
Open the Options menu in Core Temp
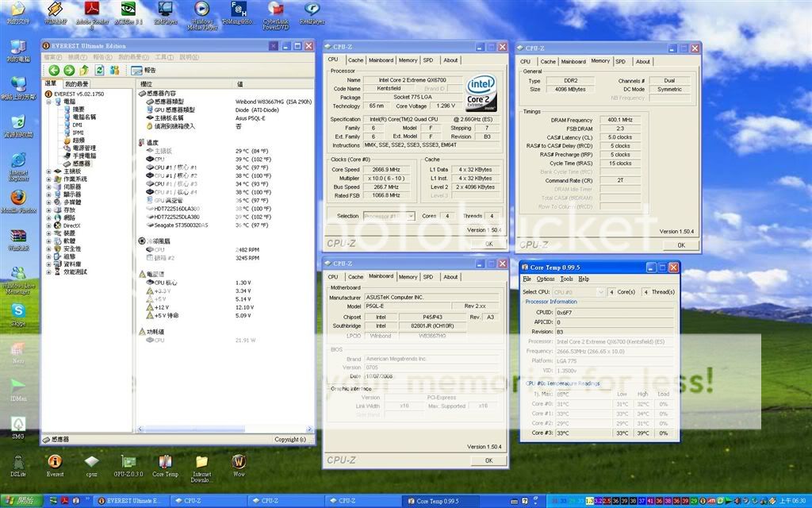(x=546, y=279)
